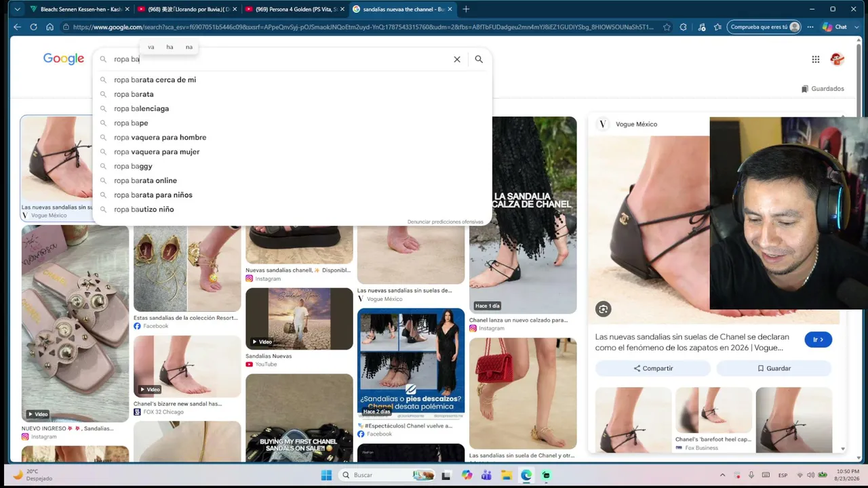Image resolution: width=868 pixels, height=488 pixels.
Task: Add this page to favorites
Action: 667,27
